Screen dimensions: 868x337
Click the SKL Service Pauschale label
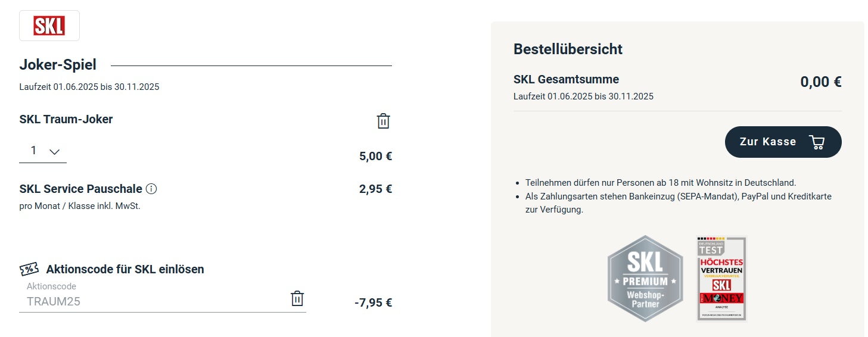tap(80, 189)
